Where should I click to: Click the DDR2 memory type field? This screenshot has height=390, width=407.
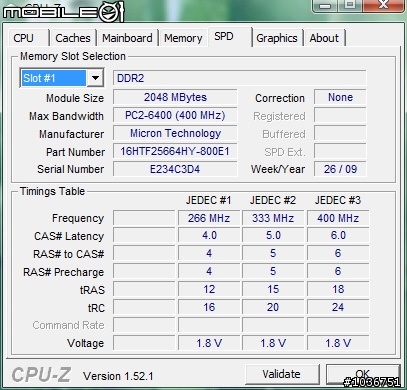239,78
